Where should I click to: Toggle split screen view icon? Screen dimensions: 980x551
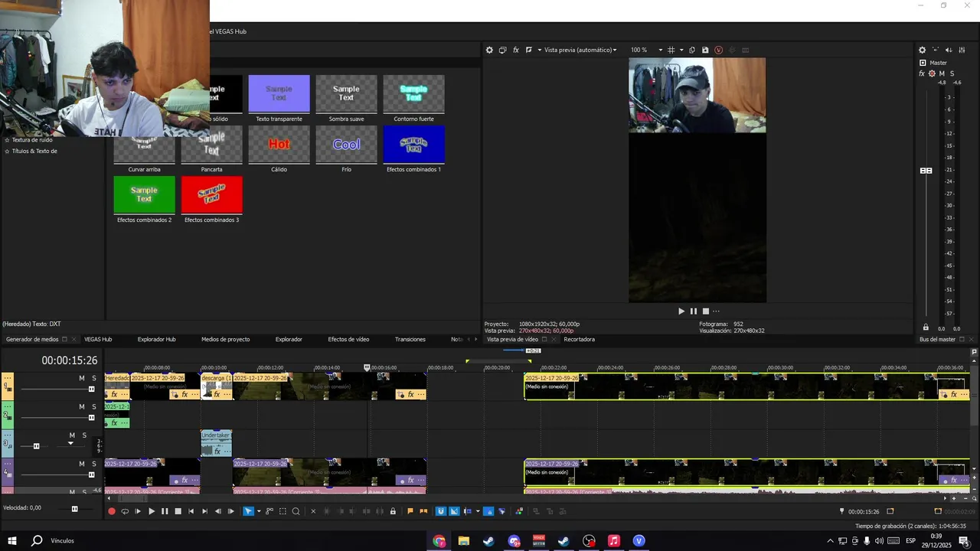coord(529,50)
